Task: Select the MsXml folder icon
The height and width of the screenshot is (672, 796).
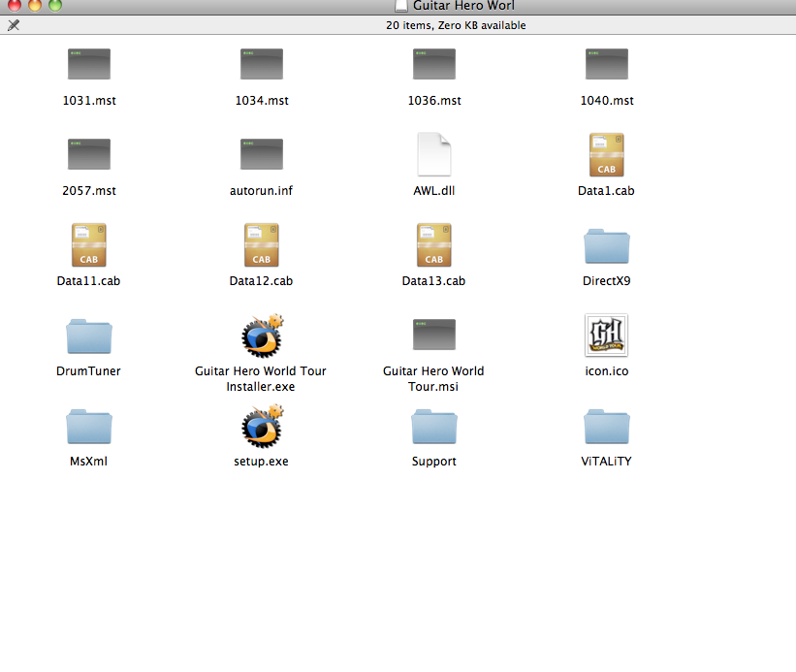Action: 89,427
